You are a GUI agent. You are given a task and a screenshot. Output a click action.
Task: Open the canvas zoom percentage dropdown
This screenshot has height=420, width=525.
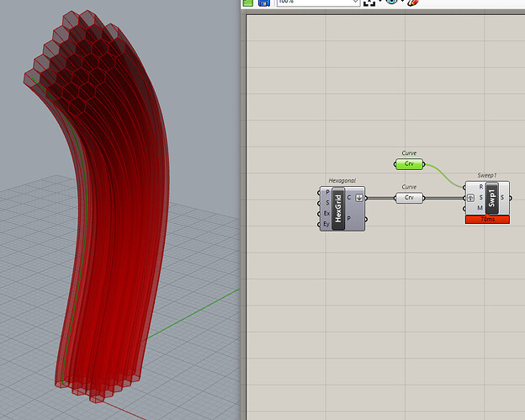pos(318,2)
